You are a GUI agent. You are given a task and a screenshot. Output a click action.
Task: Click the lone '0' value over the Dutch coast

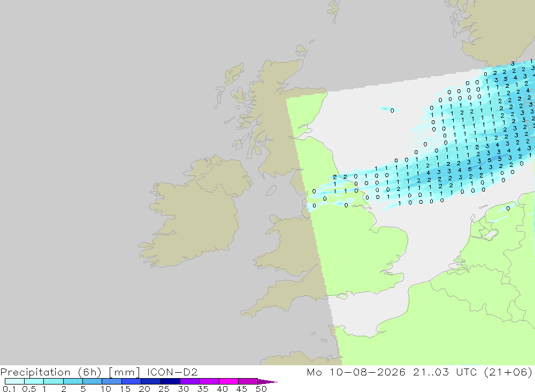tap(508, 209)
